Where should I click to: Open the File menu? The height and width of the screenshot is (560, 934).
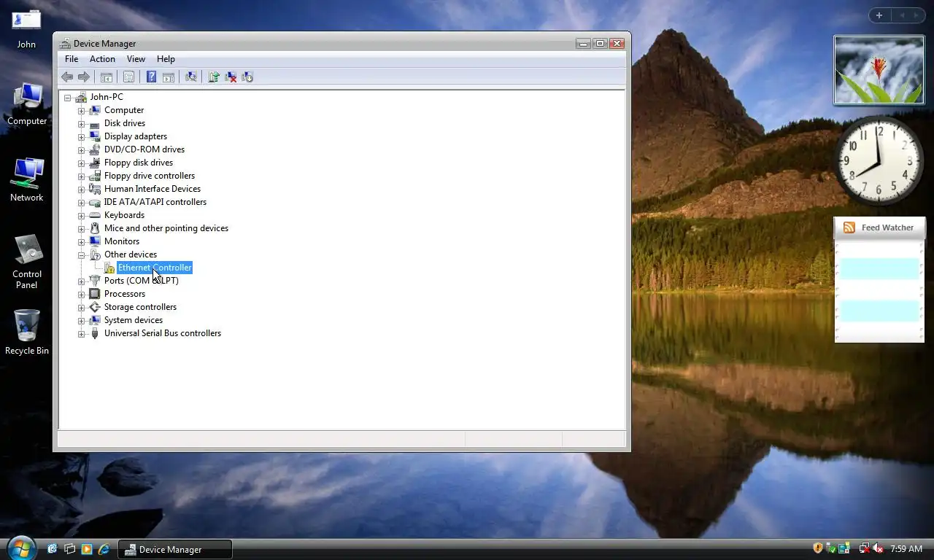pyautogui.click(x=72, y=59)
